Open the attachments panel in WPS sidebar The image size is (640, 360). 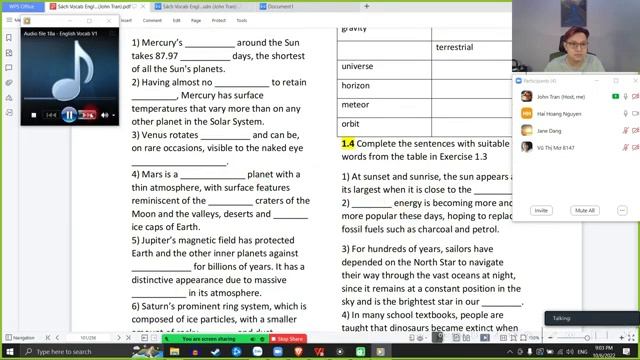pos(9,82)
